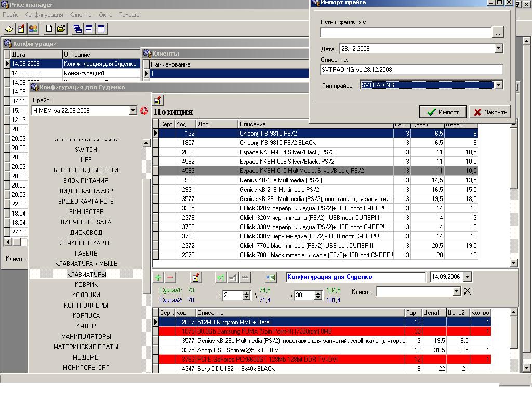Click the green plus add-item icon
Image resolution: width=532 pixels, height=399 pixels.
(158, 277)
